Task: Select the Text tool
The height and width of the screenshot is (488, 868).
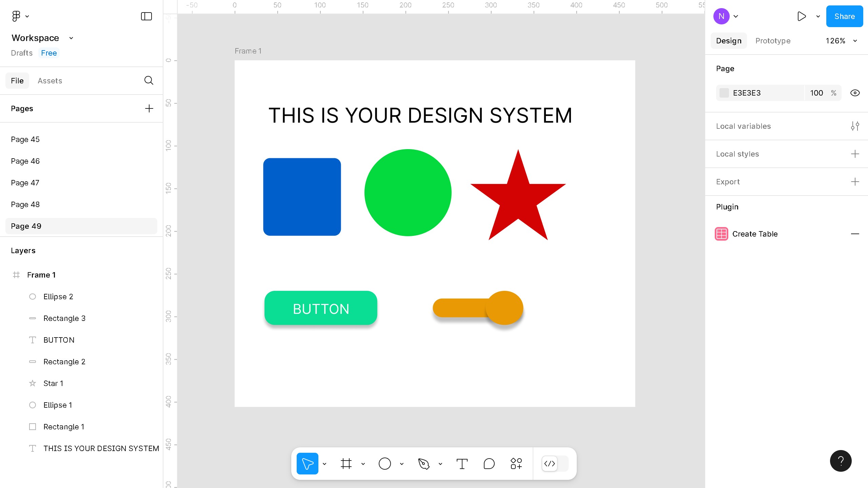Action: [x=462, y=464]
